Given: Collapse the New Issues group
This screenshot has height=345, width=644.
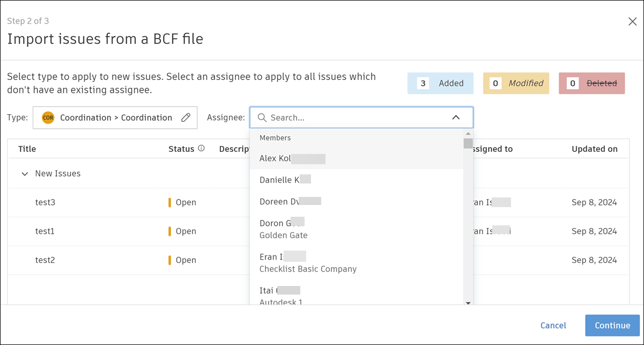Looking at the screenshot, I should pyautogui.click(x=25, y=174).
